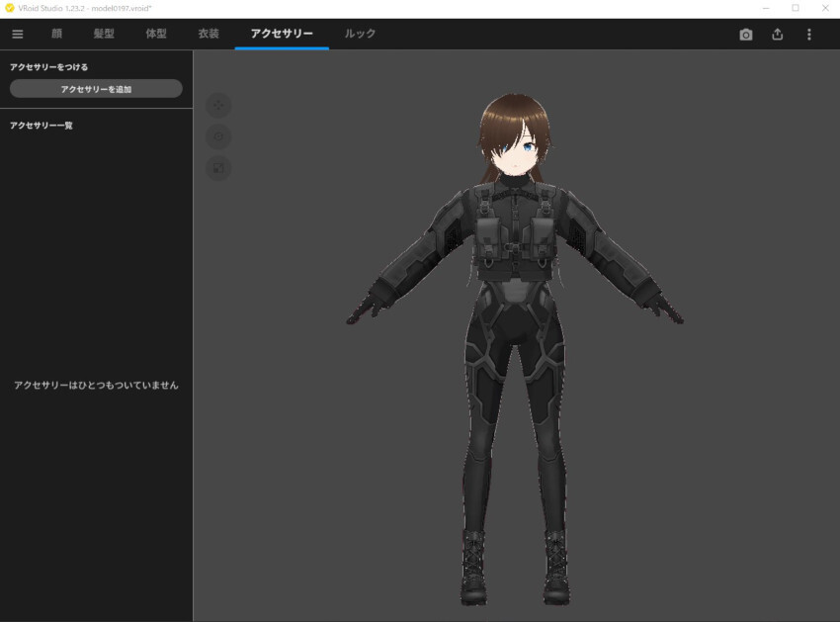The image size is (840, 622).
Task: Click the scale/zoom view icon
Action: click(218, 168)
